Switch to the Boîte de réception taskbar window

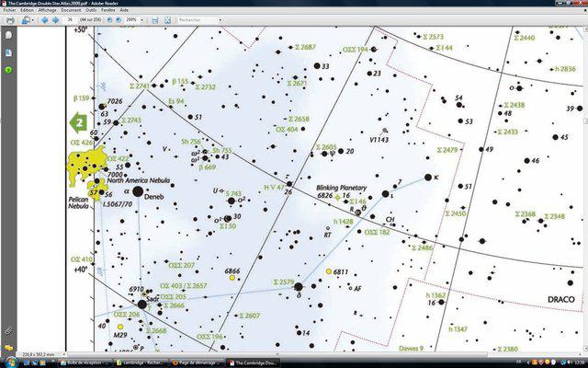coord(85,362)
